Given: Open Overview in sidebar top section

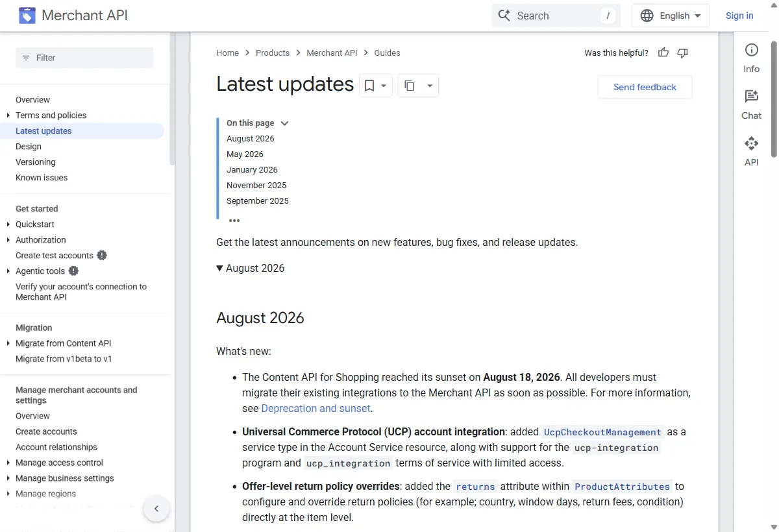Looking at the screenshot, I should tap(32, 100).
